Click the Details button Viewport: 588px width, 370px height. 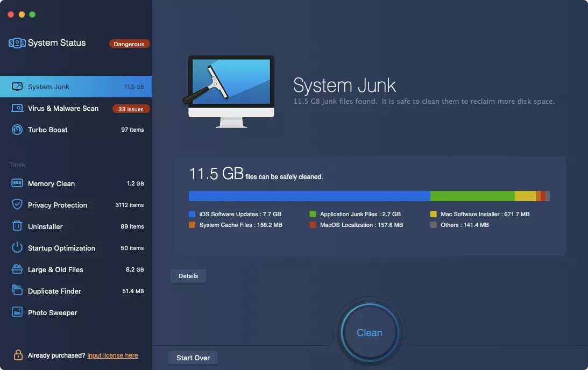point(188,276)
